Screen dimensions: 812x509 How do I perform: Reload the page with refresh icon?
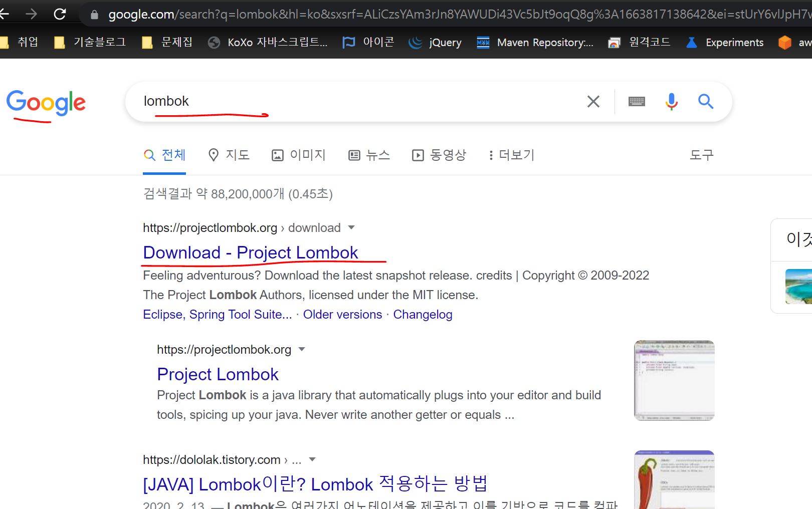[x=60, y=14]
